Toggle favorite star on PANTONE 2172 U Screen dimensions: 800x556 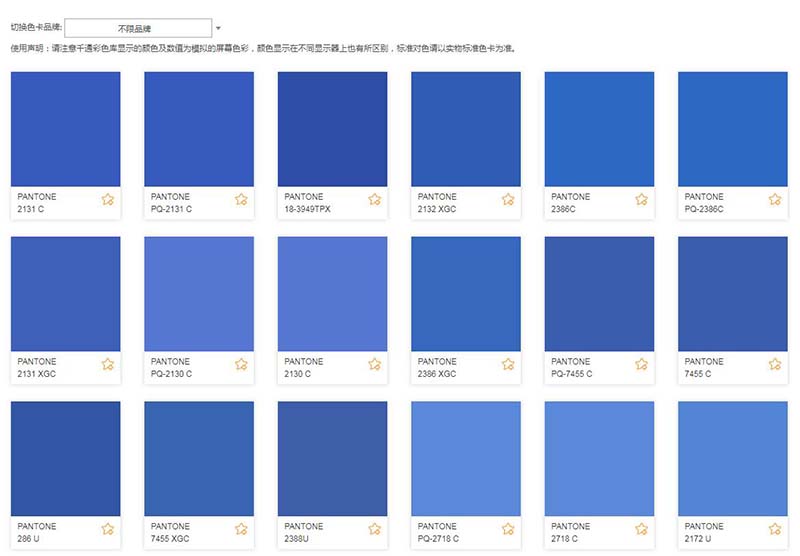point(775,529)
